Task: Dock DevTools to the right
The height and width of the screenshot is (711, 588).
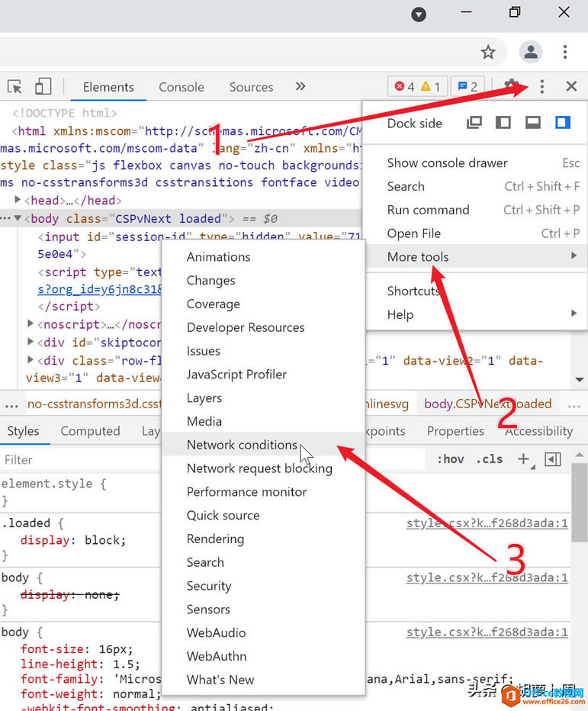Action: coord(563,122)
